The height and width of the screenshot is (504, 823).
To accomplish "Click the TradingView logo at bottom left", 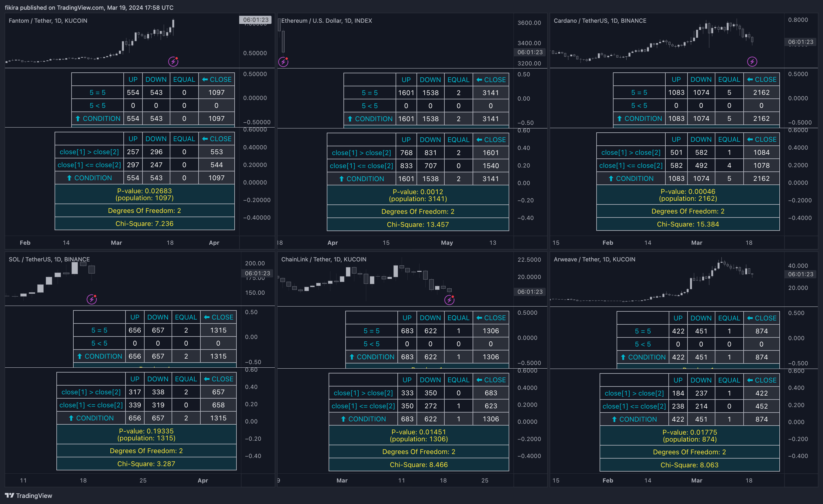I will click(x=28, y=495).
